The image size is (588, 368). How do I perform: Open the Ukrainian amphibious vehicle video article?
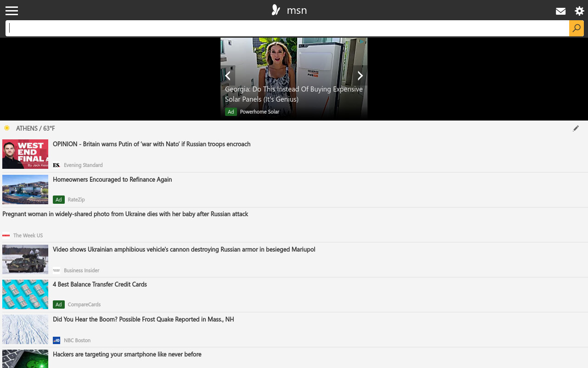point(184,249)
